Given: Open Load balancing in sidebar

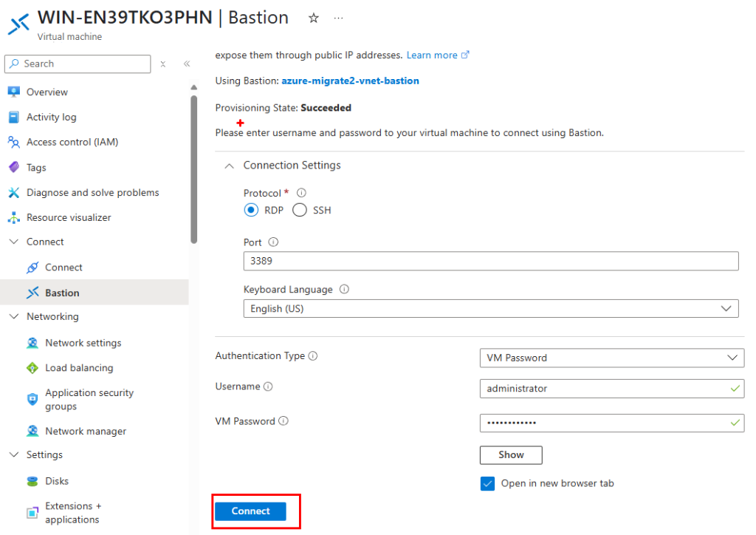Looking at the screenshot, I should click(x=79, y=368).
